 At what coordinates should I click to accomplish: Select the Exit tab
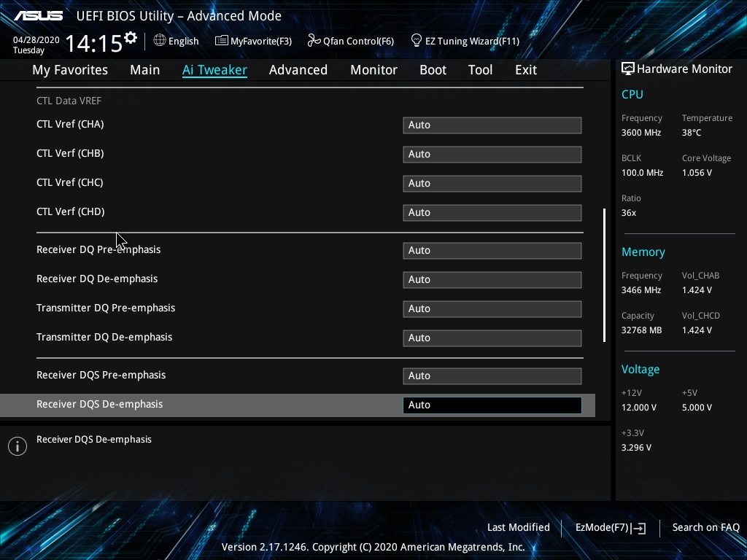coord(526,70)
